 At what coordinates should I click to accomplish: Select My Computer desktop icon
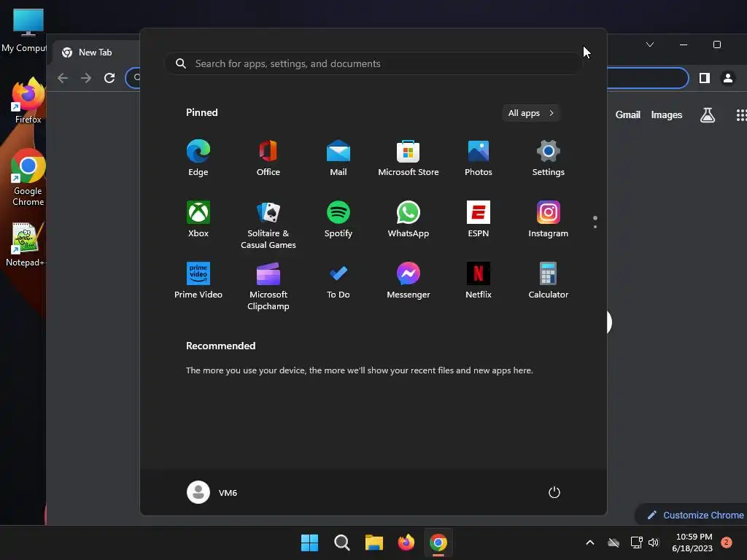[x=25, y=30]
